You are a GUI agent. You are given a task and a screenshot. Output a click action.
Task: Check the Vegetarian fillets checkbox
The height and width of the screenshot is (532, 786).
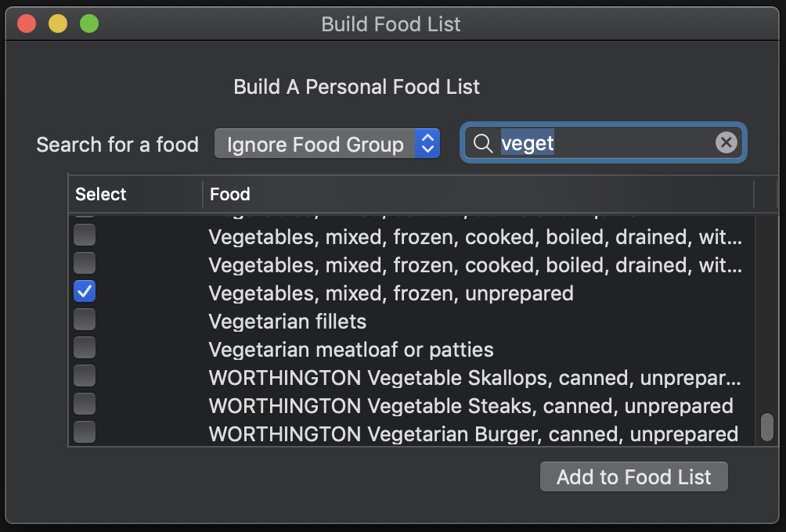tap(85, 320)
